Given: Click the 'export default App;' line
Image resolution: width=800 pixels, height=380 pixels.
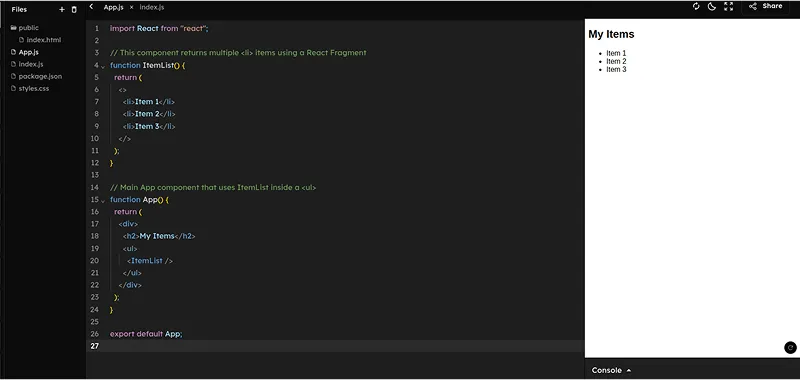Looking at the screenshot, I should 146,334.
